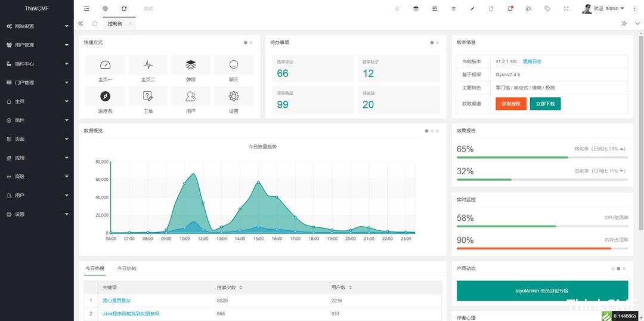The width and height of the screenshot is (644, 321).
Task: Open the 更新日志 link
Action: coord(532,61)
